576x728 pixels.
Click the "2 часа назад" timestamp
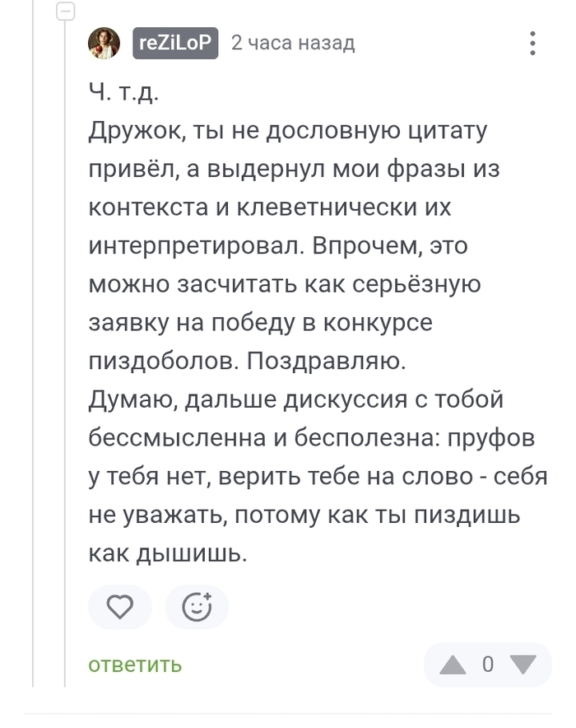293,43
